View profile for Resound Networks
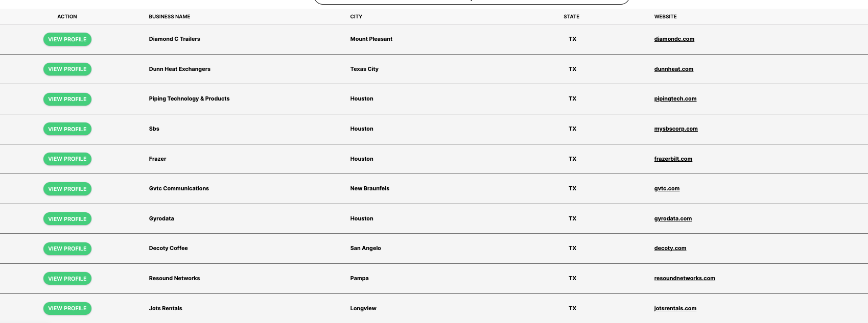This screenshot has height=323, width=868. pos(67,279)
